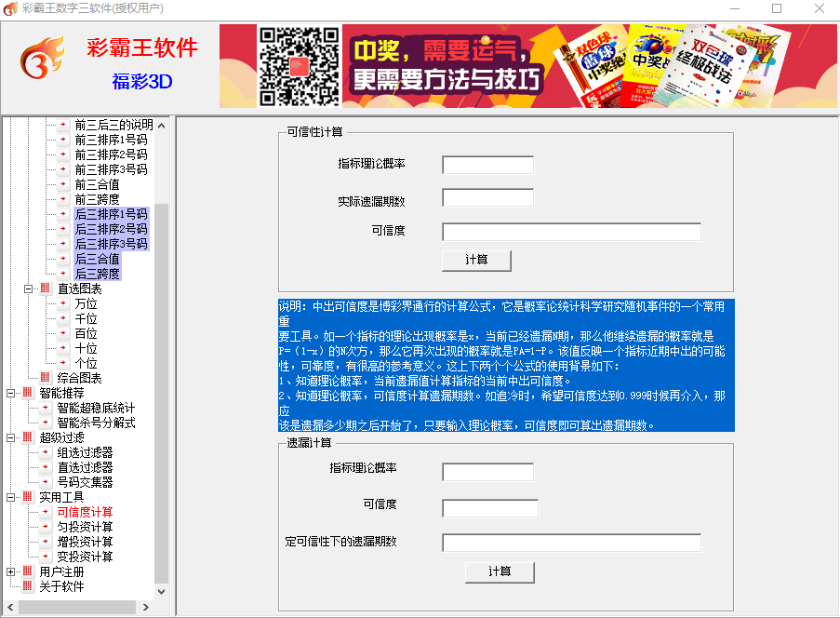Click the red icon beside 前三跨度

click(x=63, y=199)
